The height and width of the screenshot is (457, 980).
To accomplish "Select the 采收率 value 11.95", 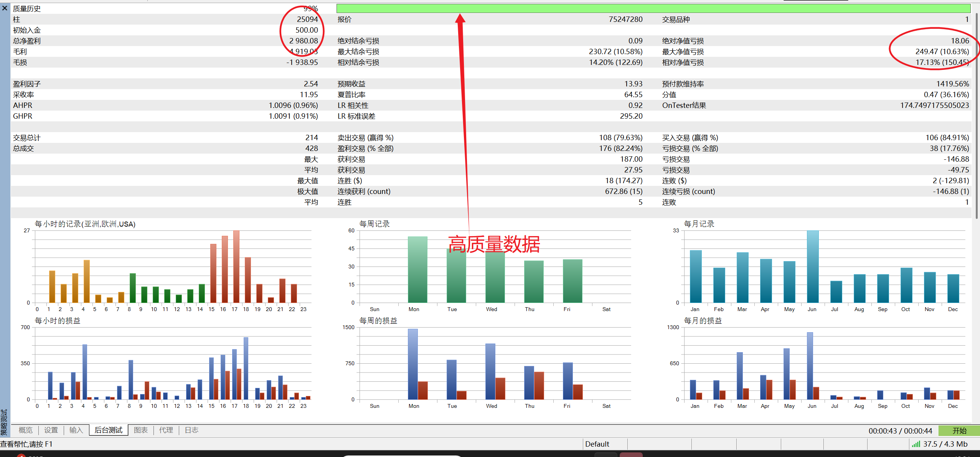I will coord(309,94).
